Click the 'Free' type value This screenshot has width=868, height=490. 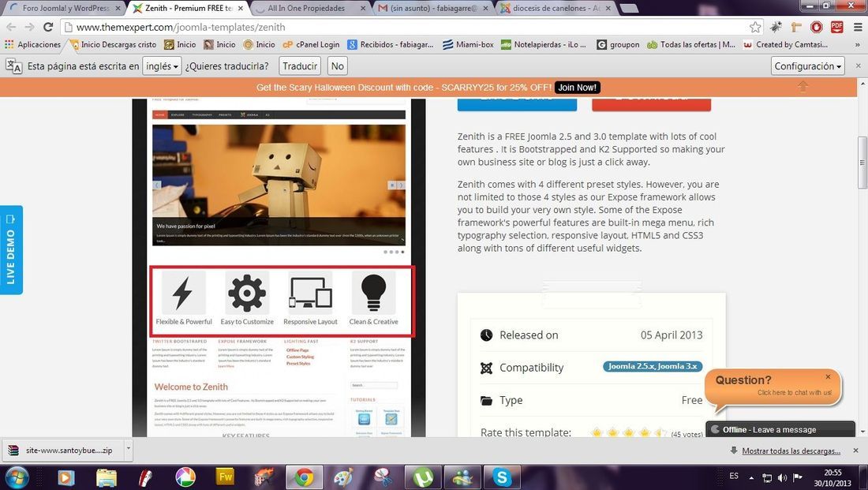692,400
